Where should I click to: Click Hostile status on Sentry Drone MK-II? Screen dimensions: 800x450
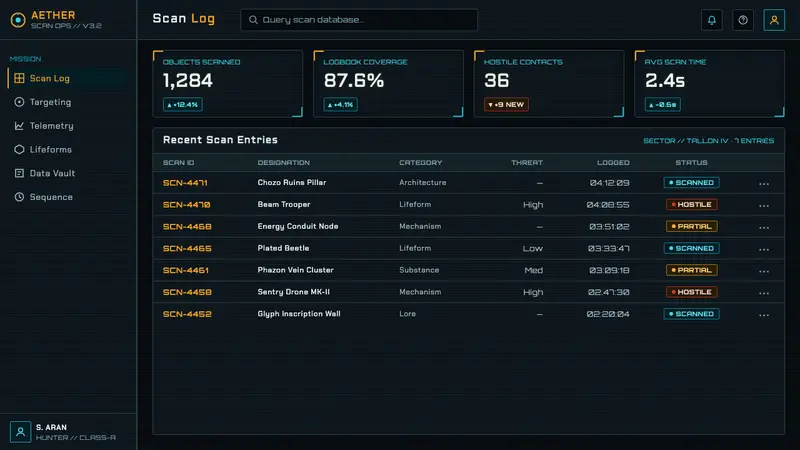[x=691, y=292]
